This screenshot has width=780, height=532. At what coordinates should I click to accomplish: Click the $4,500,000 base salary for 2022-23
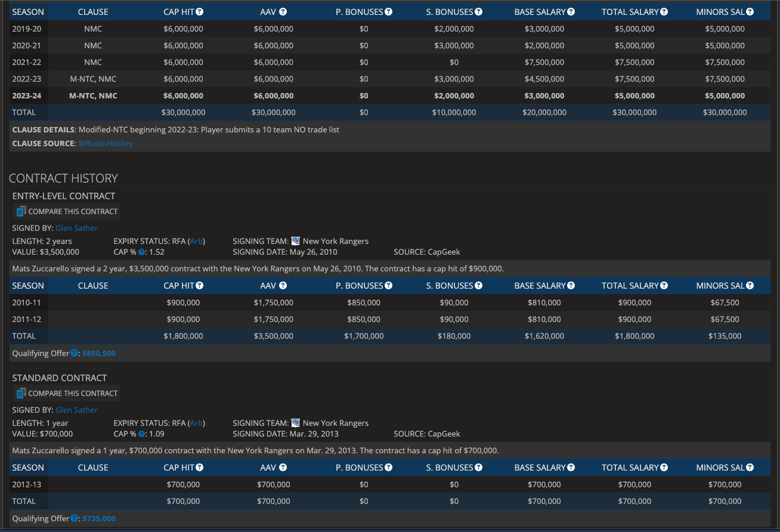click(x=544, y=79)
